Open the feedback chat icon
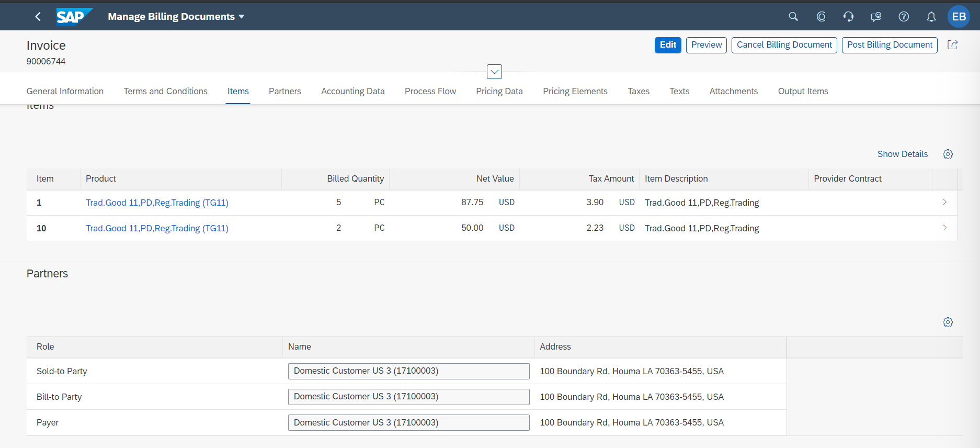The image size is (980, 448). click(x=876, y=17)
